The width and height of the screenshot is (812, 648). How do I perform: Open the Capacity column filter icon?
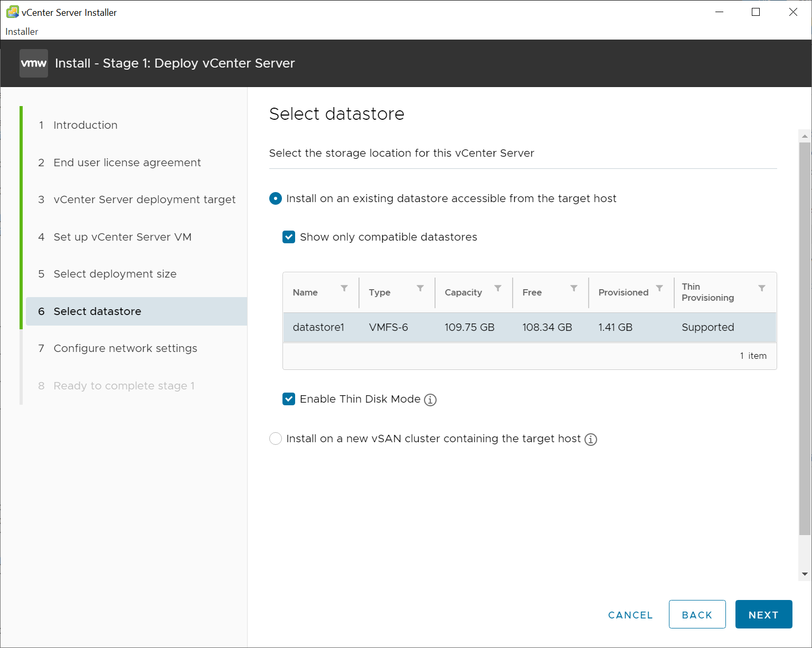click(498, 288)
